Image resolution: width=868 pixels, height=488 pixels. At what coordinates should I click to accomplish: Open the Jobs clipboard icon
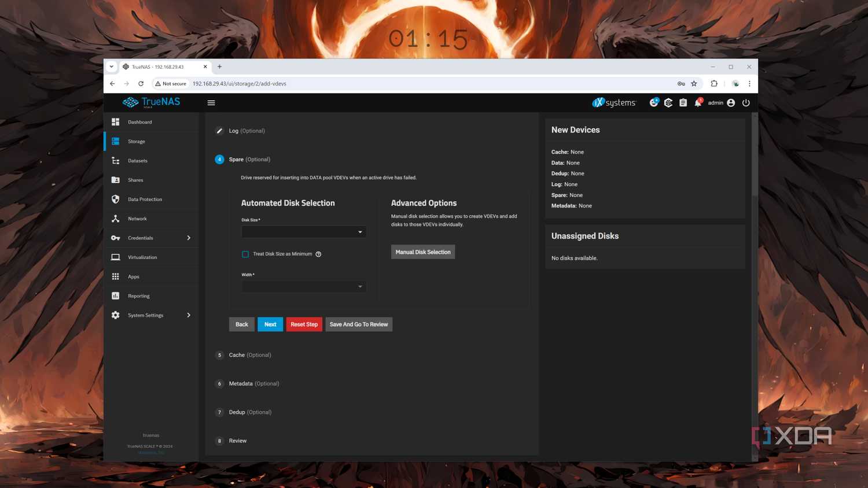pyautogui.click(x=683, y=102)
